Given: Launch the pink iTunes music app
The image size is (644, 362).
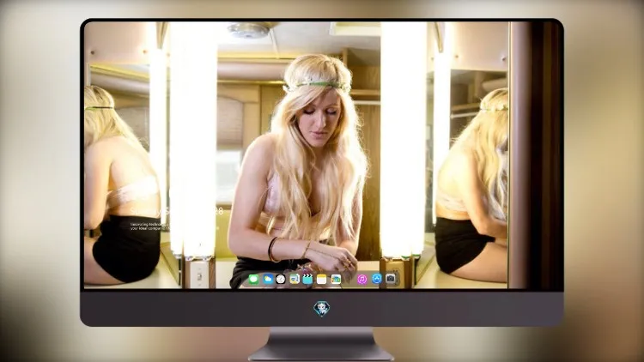Looking at the screenshot, I should (361, 280).
